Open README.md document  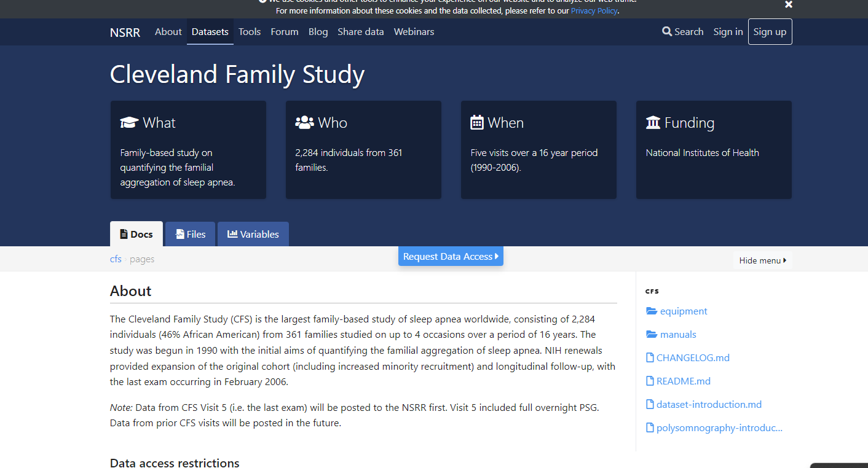(684, 381)
